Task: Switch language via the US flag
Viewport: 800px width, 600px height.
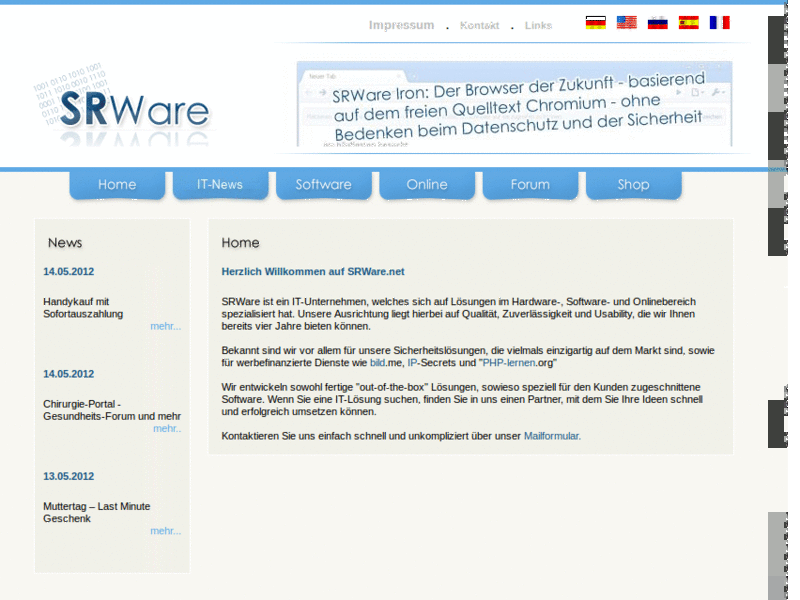Action: pyautogui.click(x=627, y=22)
